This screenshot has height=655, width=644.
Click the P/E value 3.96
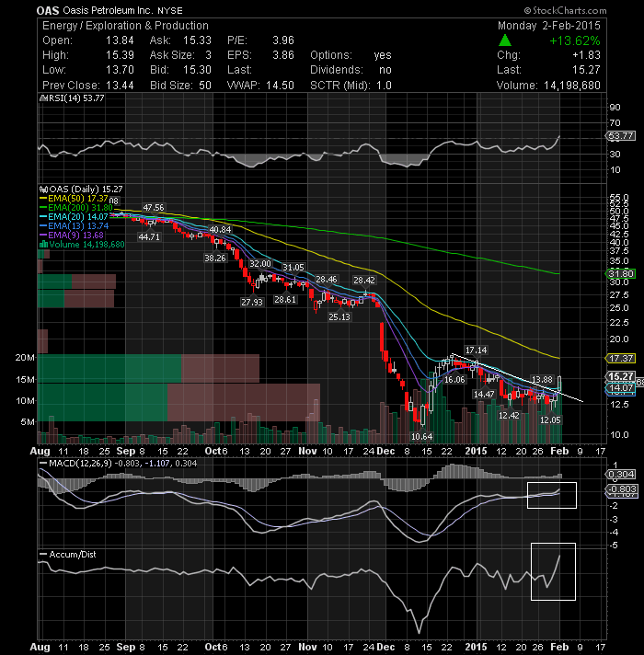pyautogui.click(x=283, y=40)
